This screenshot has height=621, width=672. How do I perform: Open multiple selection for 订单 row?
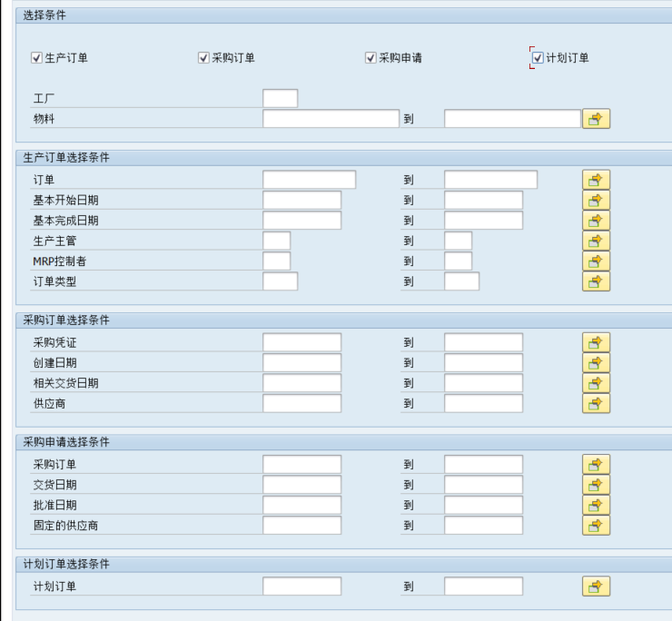pos(596,180)
